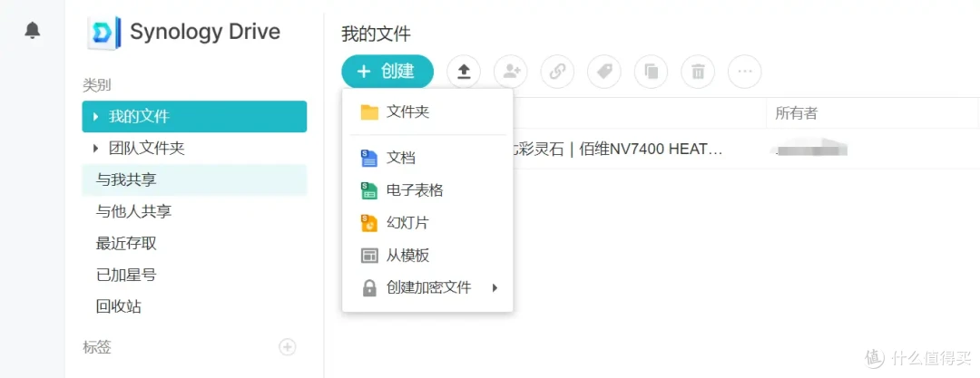Click the 我的文件 page title

click(377, 34)
